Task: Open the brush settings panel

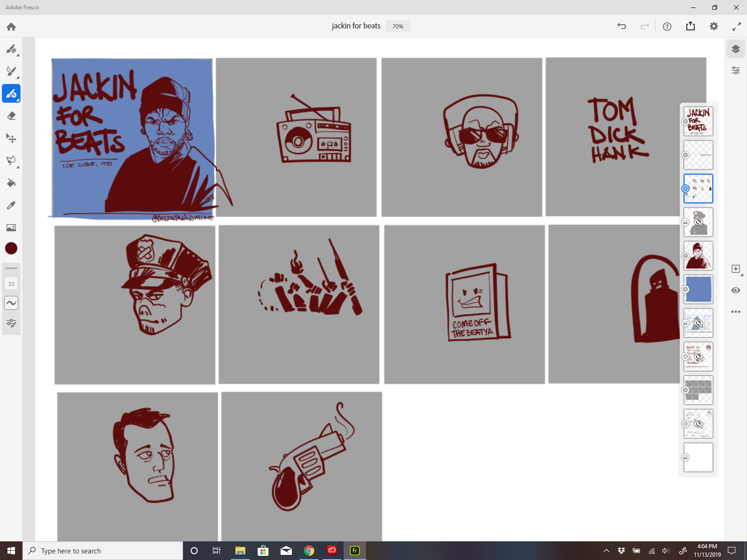Action: pyautogui.click(x=11, y=323)
